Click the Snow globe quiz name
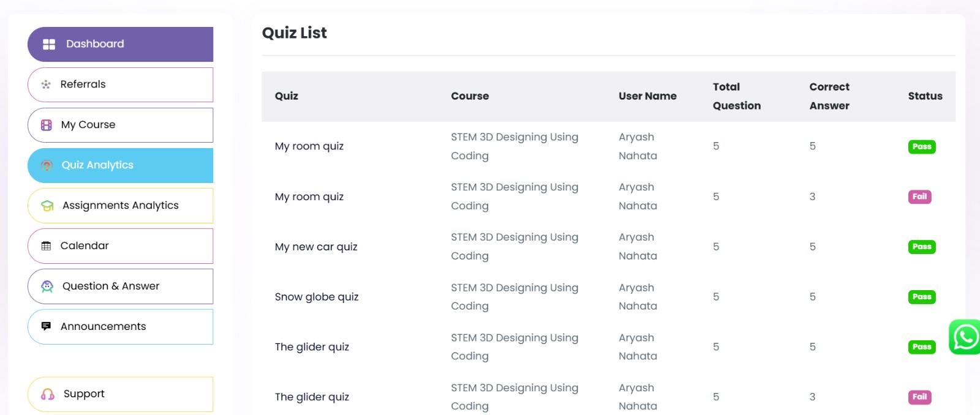The image size is (980, 415). (x=317, y=297)
